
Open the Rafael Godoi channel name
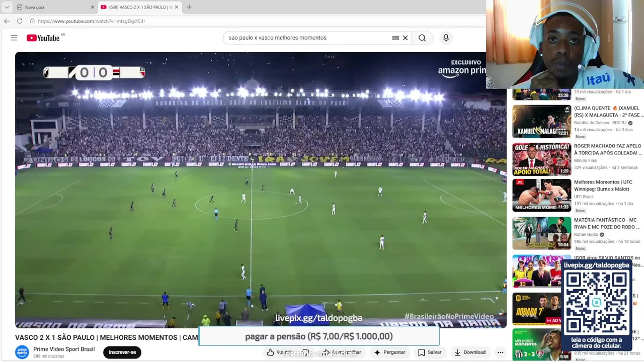point(586,235)
